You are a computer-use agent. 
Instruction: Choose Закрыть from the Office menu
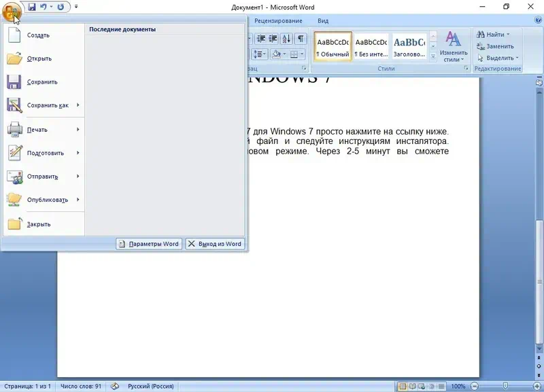click(44, 224)
